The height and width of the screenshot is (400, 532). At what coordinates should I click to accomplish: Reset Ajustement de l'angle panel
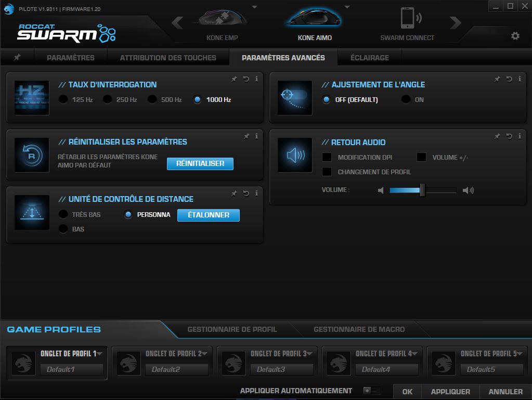pyautogui.click(x=509, y=79)
